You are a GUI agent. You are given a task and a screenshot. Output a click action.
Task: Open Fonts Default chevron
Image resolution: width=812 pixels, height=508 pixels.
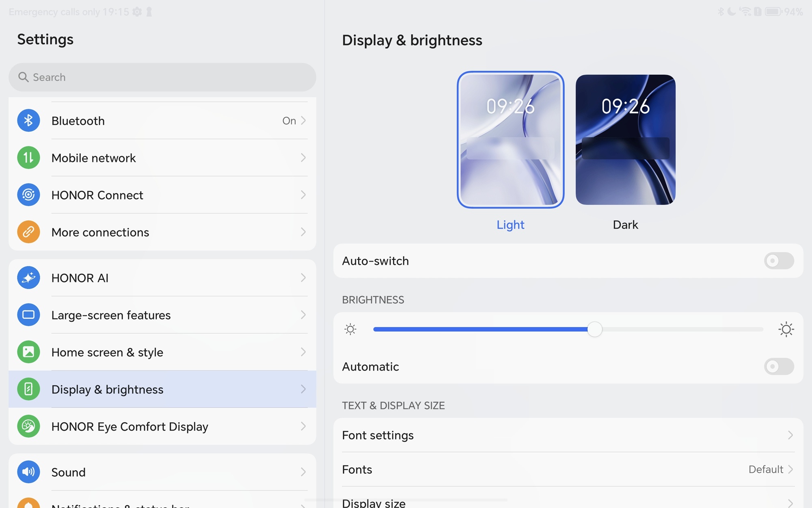790,469
